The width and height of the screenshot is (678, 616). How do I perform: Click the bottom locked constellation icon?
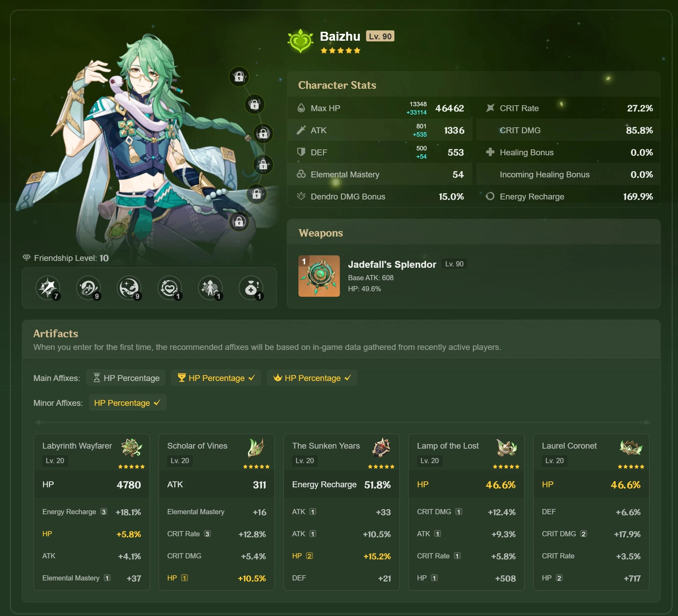point(239,222)
